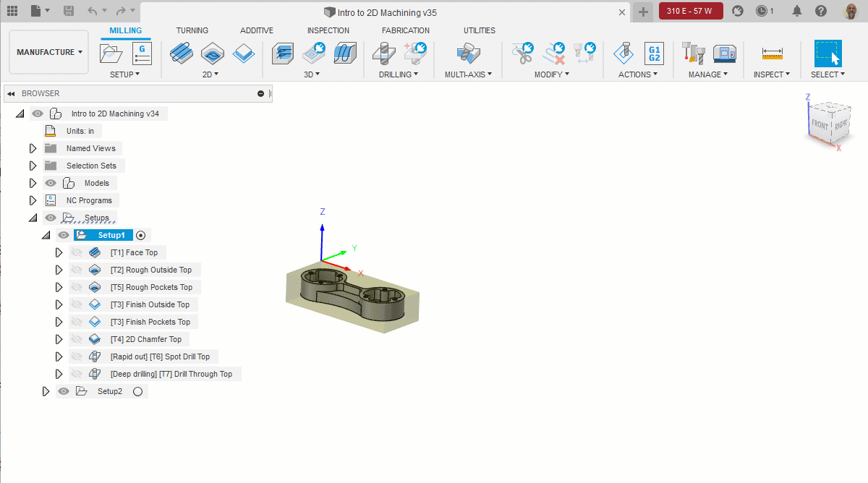Click the Drill operation icon
This screenshot has width=868, height=483.
pos(384,54)
